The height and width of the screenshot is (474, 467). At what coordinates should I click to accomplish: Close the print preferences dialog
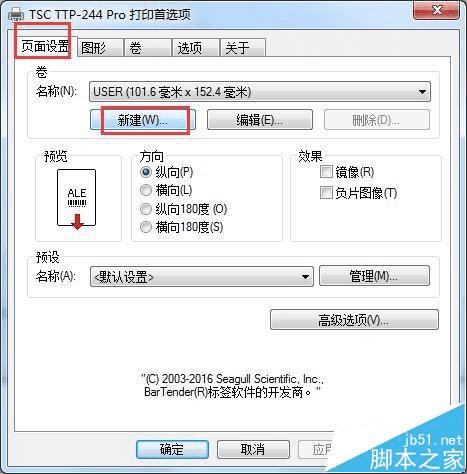coord(436,11)
